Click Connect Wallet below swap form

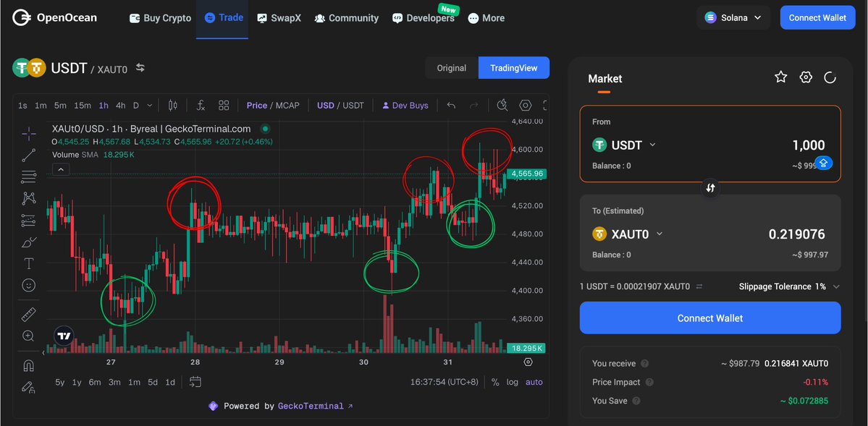click(710, 318)
